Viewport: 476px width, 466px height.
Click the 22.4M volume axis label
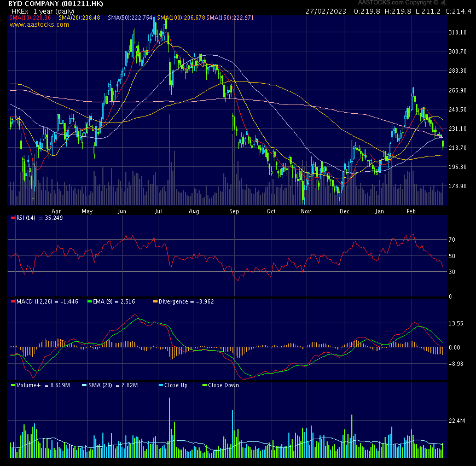click(456, 421)
